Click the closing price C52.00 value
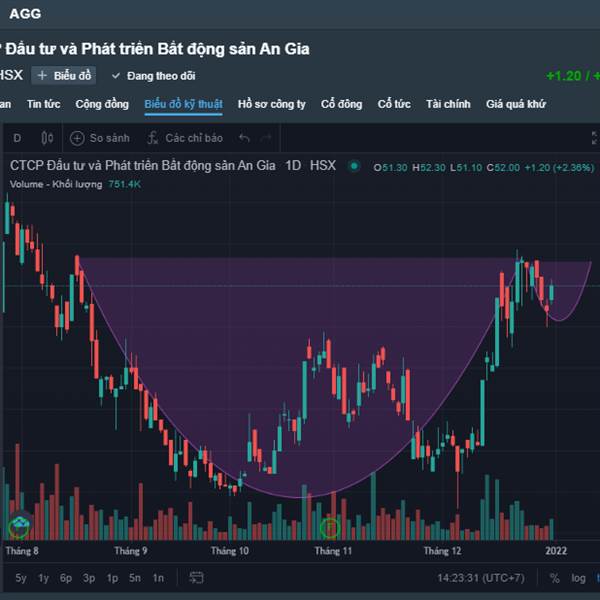This screenshot has height=600, width=600. (503, 168)
